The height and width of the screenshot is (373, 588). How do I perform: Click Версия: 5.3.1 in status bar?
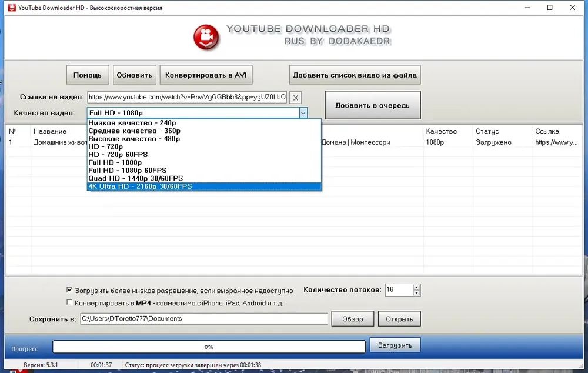tap(41, 365)
